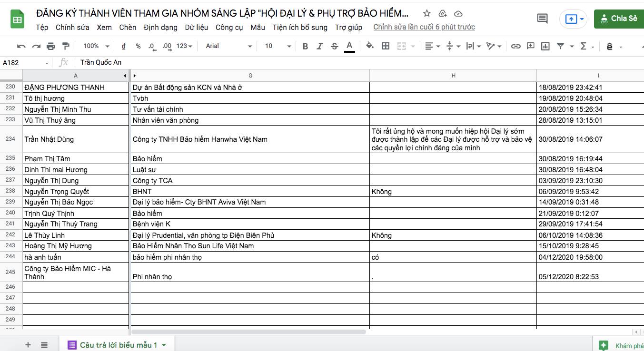Select row 238 header
The image size is (644, 351).
pyautogui.click(x=11, y=191)
